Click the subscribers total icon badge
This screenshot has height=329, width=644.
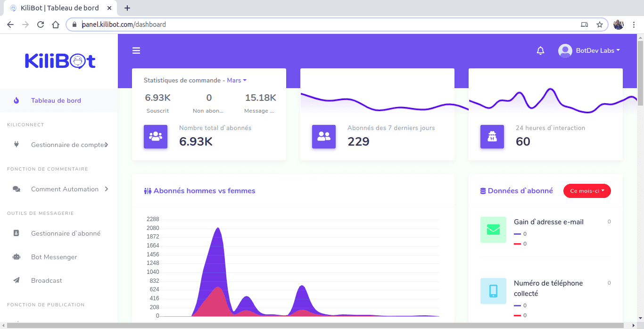pos(156,137)
